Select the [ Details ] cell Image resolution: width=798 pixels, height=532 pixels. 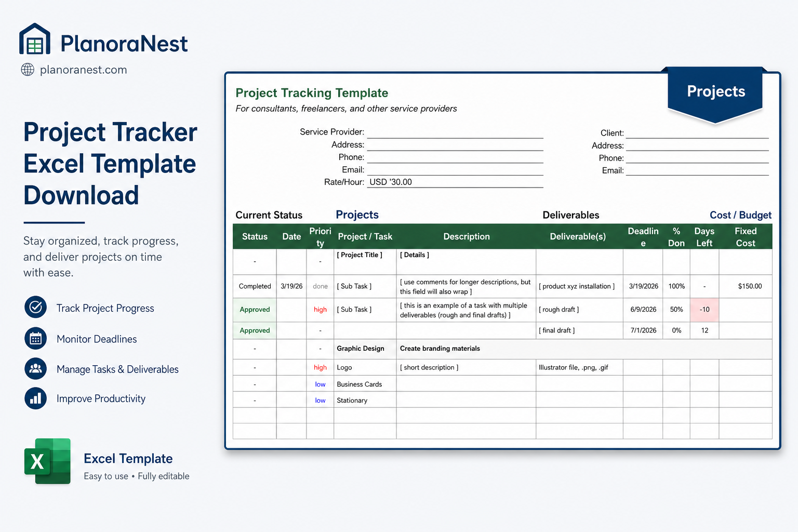[467, 262]
